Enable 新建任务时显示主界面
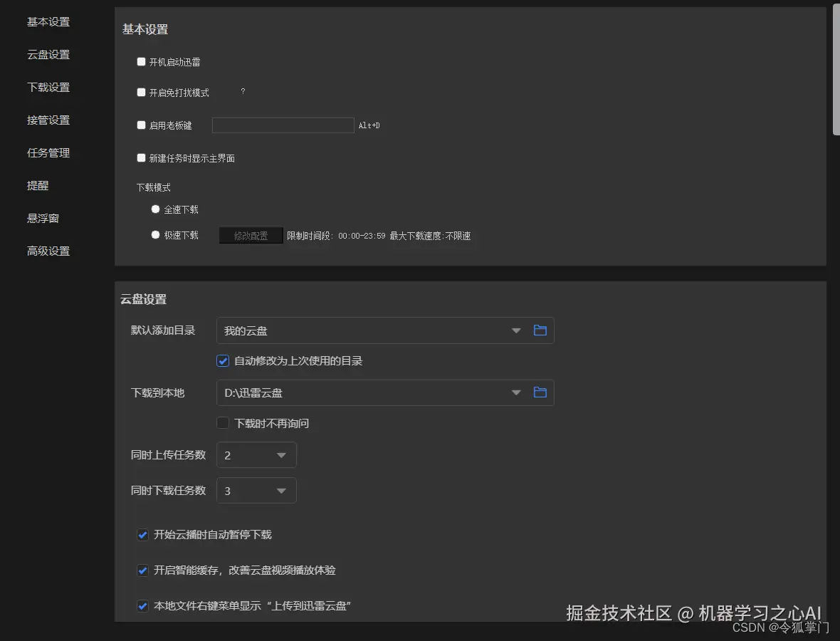This screenshot has width=840, height=641. (x=141, y=158)
